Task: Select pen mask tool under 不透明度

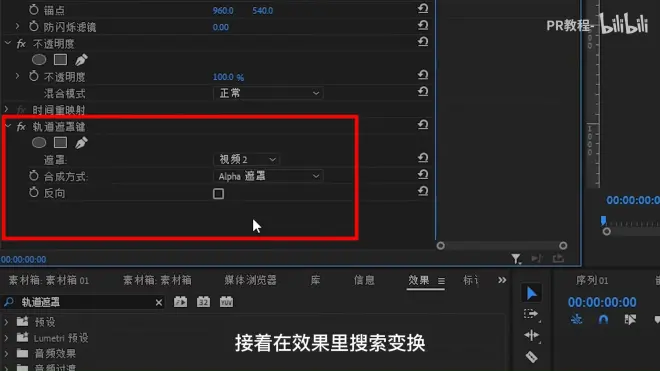Action: [x=81, y=60]
